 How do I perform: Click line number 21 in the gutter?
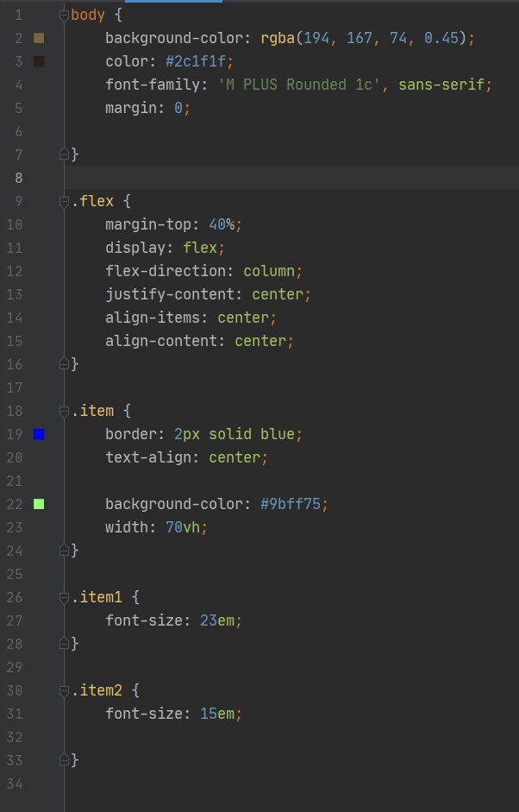pos(15,481)
